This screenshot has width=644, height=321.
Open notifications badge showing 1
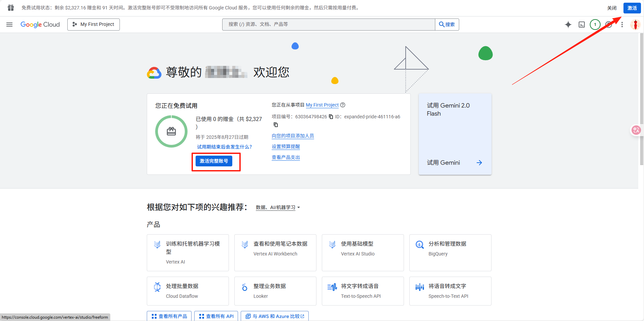(x=595, y=25)
